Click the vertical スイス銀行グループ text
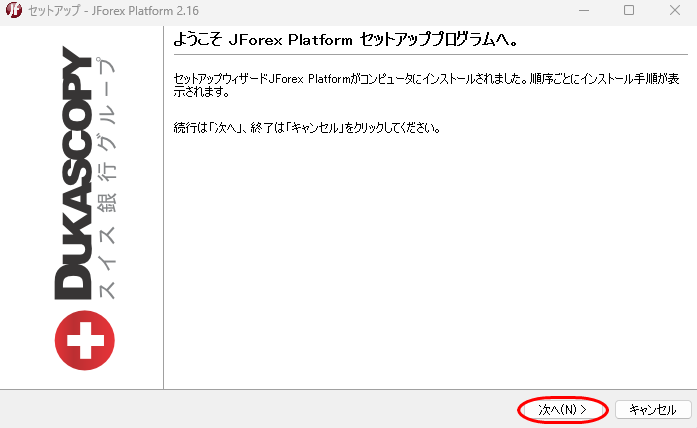This screenshot has height=428, width=697. click(x=106, y=175)
